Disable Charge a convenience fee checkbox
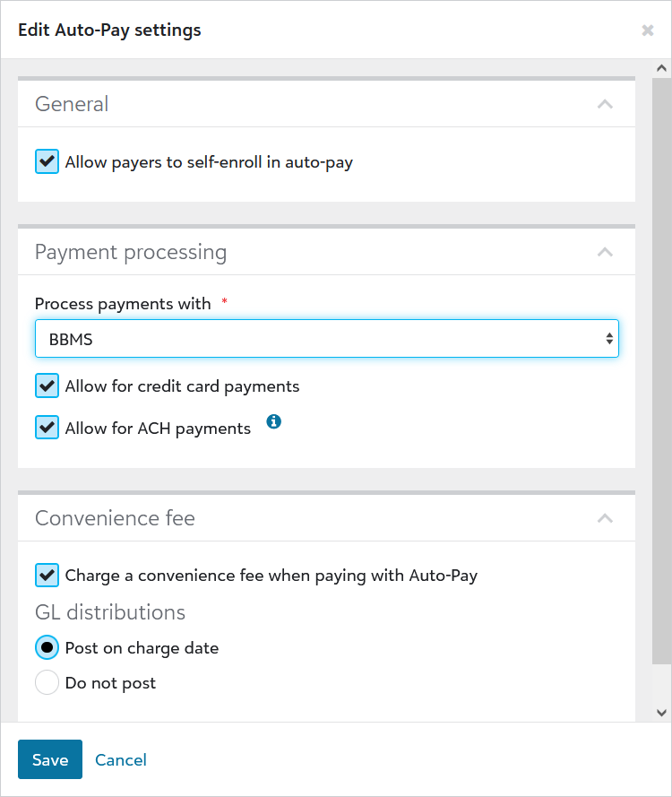This screenshot has height=797, width=672. click(47, 575)
